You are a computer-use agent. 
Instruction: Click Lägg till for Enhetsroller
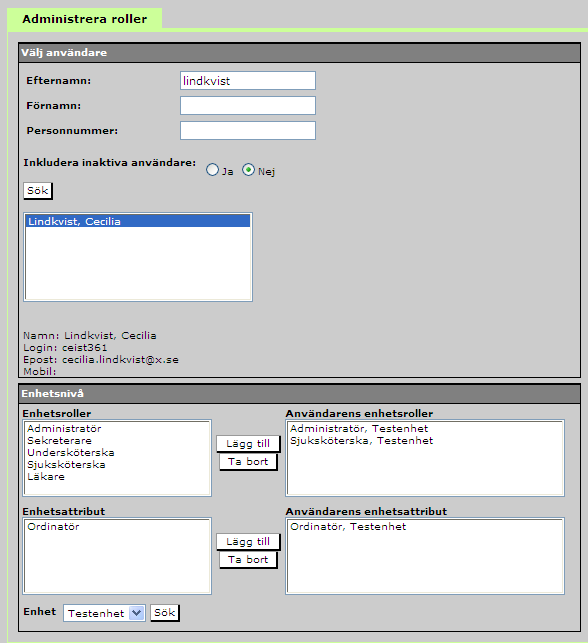point(248,444)
